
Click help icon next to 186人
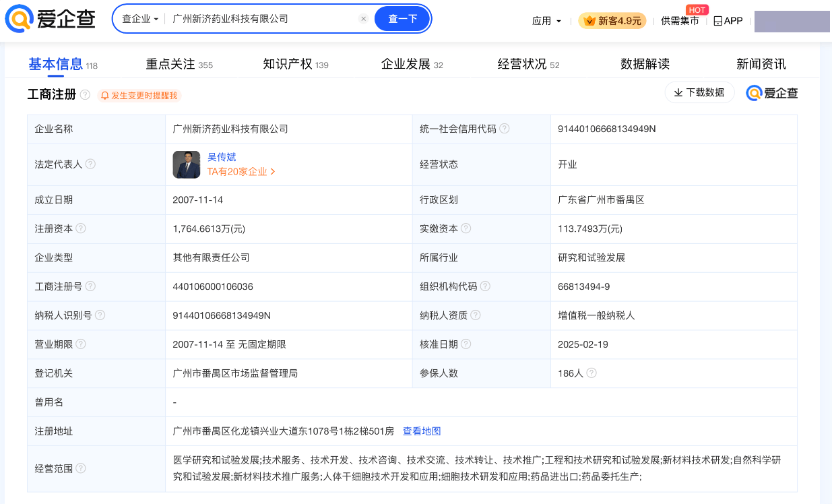(x=591, y=373)
